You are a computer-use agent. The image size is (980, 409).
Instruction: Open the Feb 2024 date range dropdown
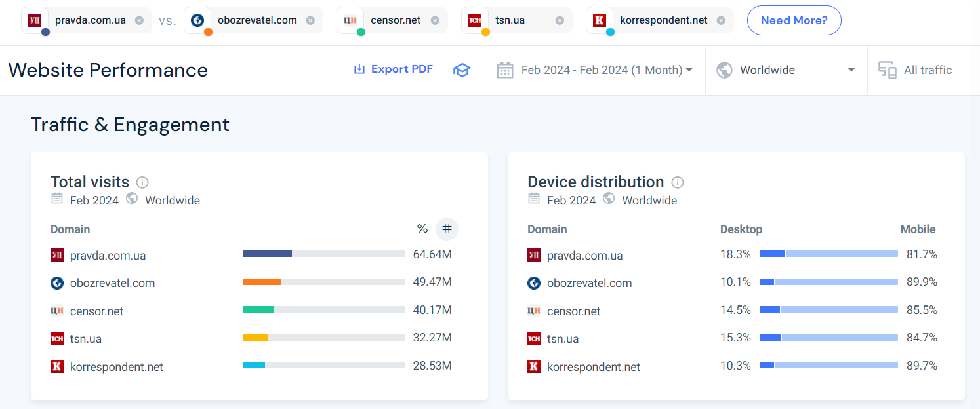(596, 70)
